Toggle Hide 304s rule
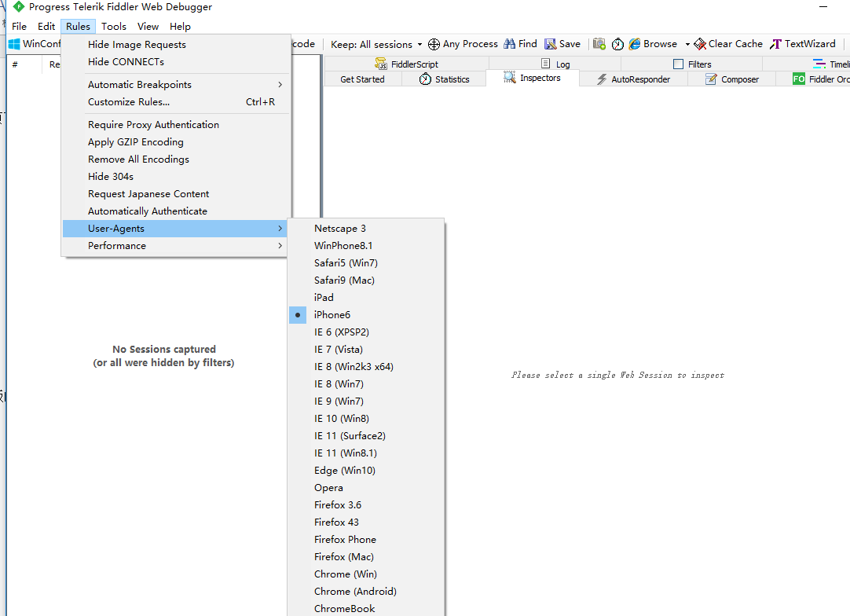Viewport: 850px width, 616px height. point(176,177)
